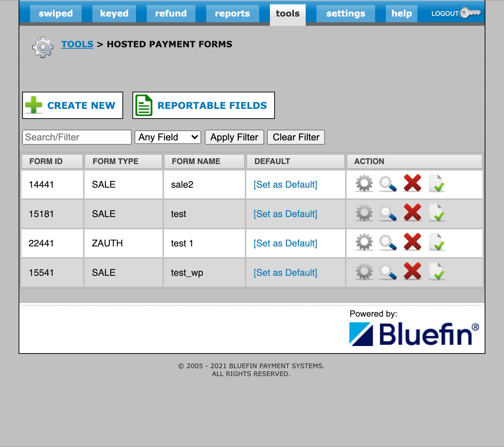
Task: Click the TOOLS breadcrumb link
Action: (x=77, y=44)
